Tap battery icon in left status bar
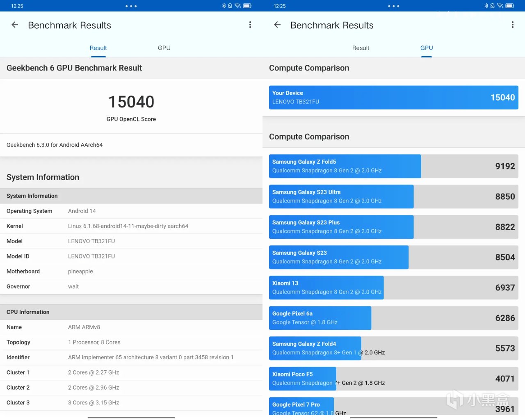Image resolution: width=525 pixels, height=420 pixels. point(247,6)
